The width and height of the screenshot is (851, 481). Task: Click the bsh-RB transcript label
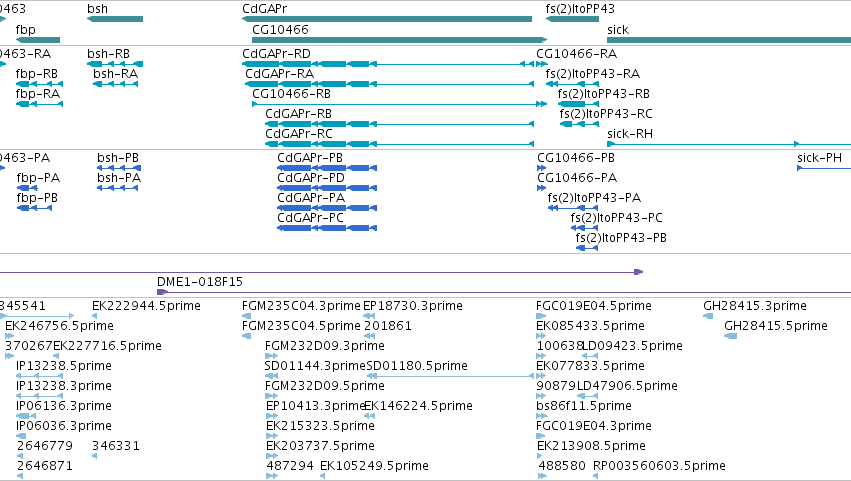[109, 54]
